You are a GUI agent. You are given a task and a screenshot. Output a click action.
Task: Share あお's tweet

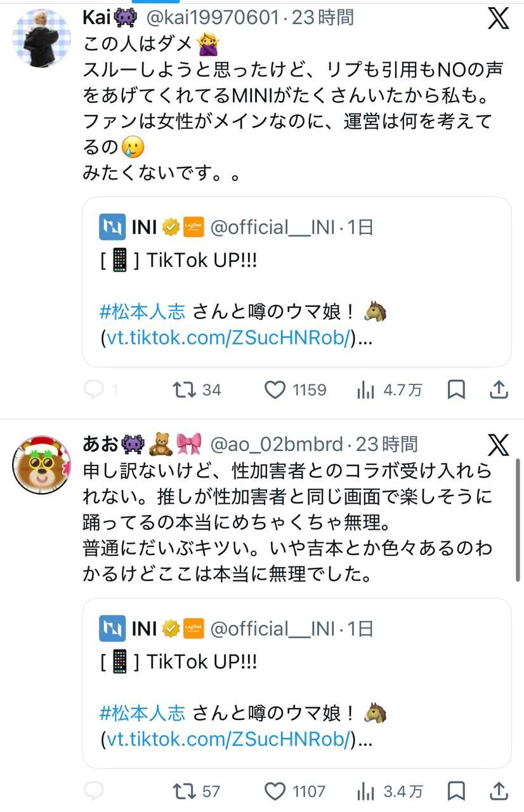[499, 791]
